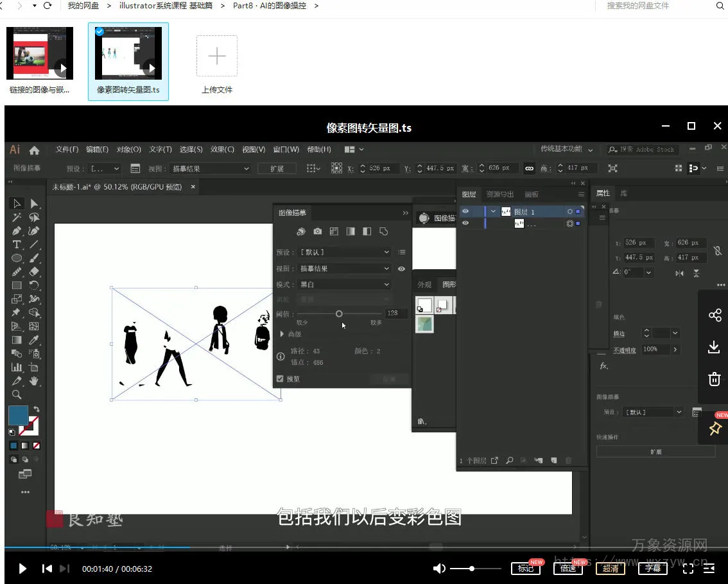
Task: Expand the 高级 advanced section
Action: coord(283,334)
